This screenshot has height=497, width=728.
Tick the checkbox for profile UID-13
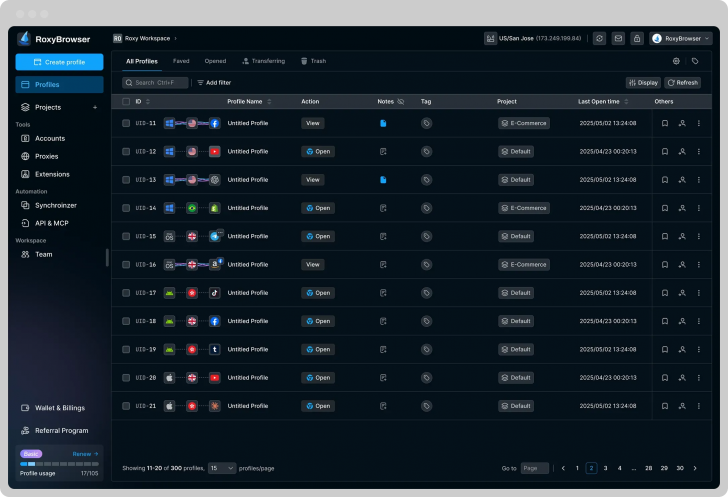tap(126, 180)
